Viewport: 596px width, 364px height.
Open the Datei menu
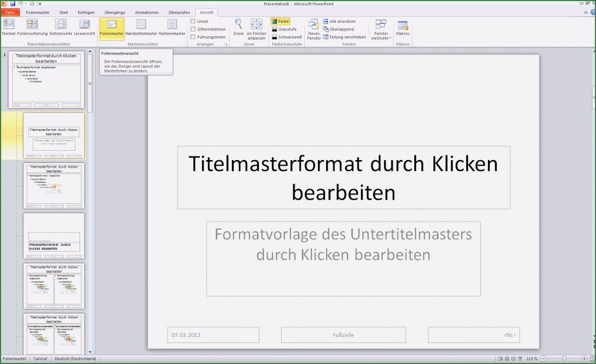(10, 12)
